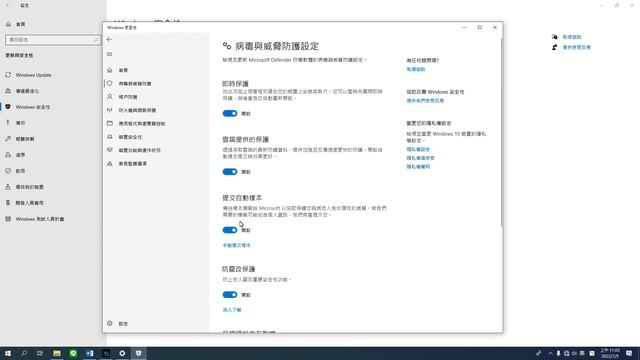The height and width of the screenshot is (360, 640).
Task: Open the green LINE app on taskbar
Action: (73, 353)
